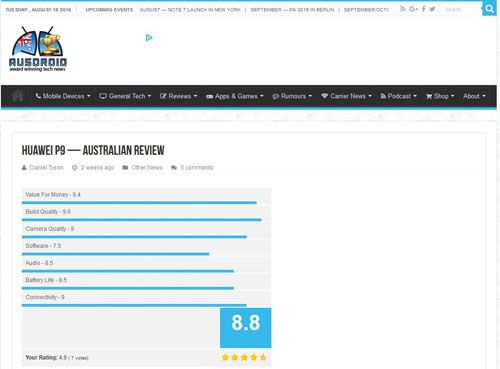Focus the Search input field
The width and height of the screenshot is (500, 369).
(x=461, y=9)
